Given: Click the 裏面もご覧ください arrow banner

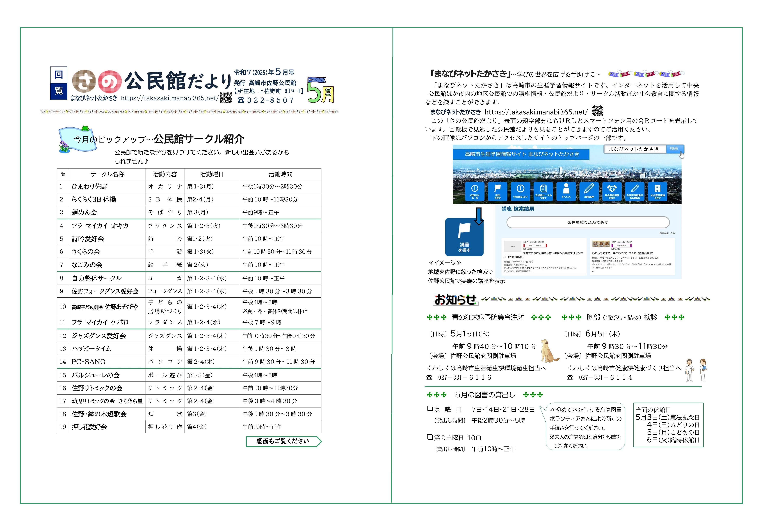Looking at the screenshot, I should 284,441.
